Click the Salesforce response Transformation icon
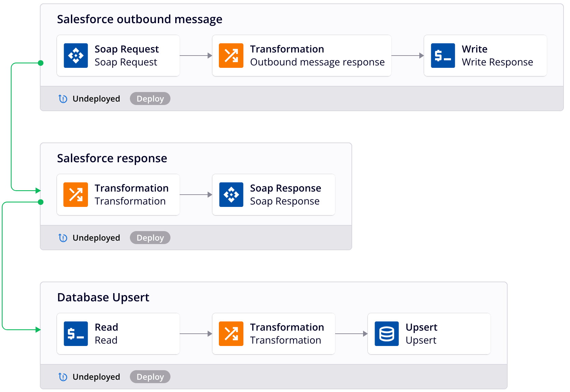Image resolution: width=570 pixels, height=392 pixels. click(x=76, y=195)
